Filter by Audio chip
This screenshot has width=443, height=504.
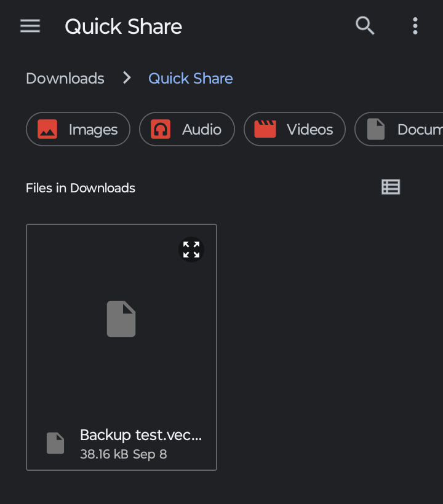tap(187, 129)
